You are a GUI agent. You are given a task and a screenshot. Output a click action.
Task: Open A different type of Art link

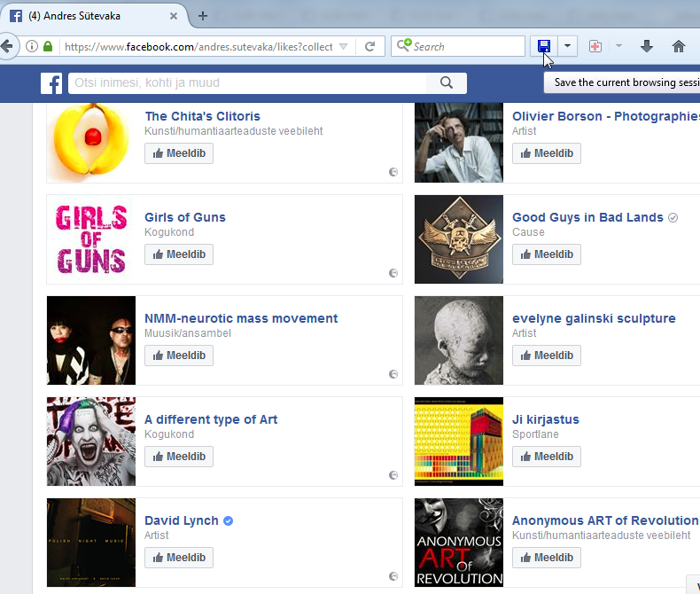coord(211,419)
